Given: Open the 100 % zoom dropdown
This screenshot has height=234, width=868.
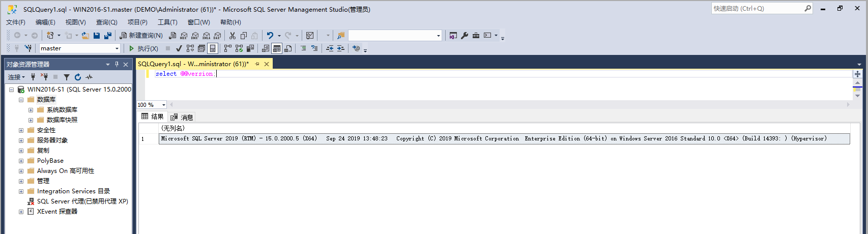Looking at the screenshot, I should (x=163, y=105).
